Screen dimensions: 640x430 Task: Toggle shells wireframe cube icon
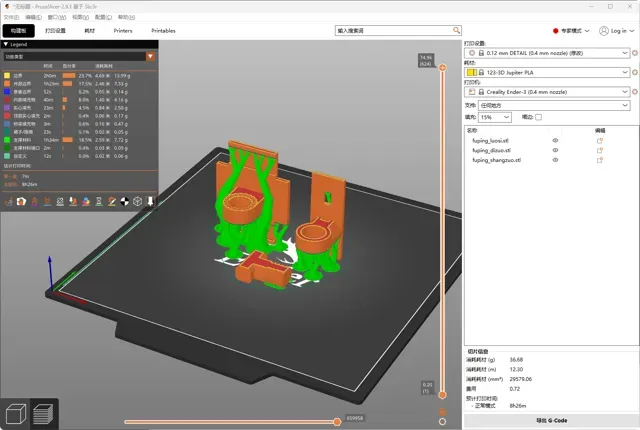pos(138,201)
